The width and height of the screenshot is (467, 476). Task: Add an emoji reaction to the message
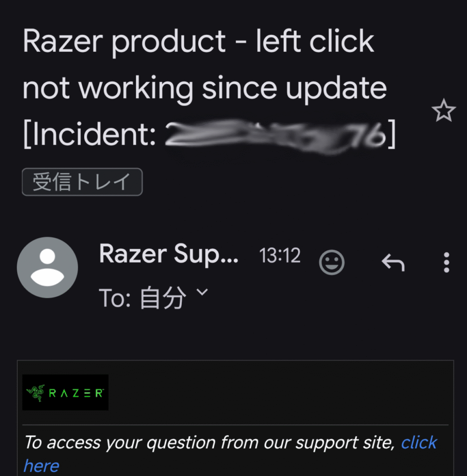(332, 262)
